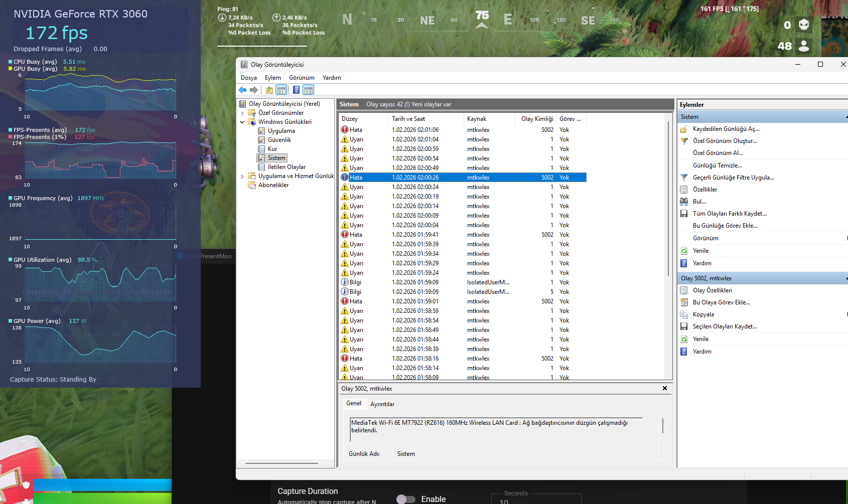Click Özel Görünüm Al action
Screen dimensions: 848x504
tap(718, 153)
